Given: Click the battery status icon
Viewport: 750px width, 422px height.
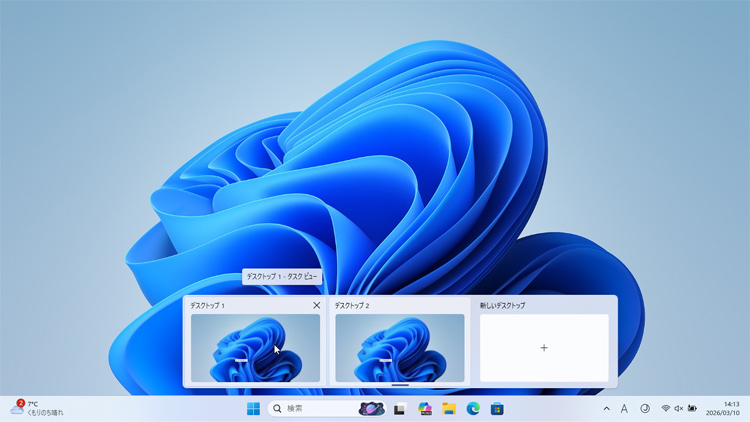Looking at the screenshot, I should coord(692,408).
